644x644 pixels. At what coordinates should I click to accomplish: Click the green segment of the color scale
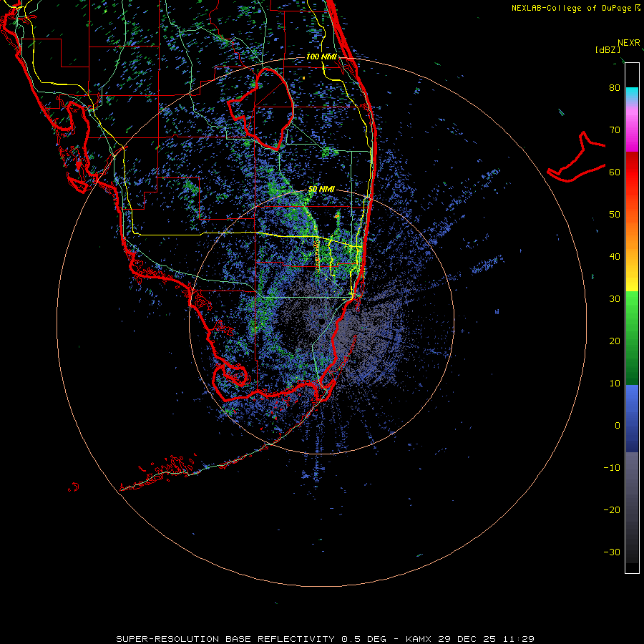pyautogui.click(x=632, y=338)
